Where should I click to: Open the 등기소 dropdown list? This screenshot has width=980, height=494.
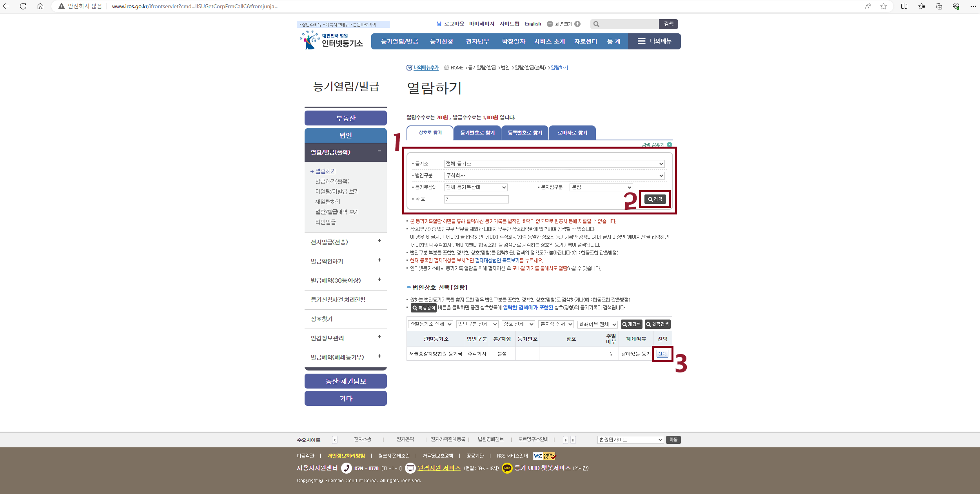554,164
